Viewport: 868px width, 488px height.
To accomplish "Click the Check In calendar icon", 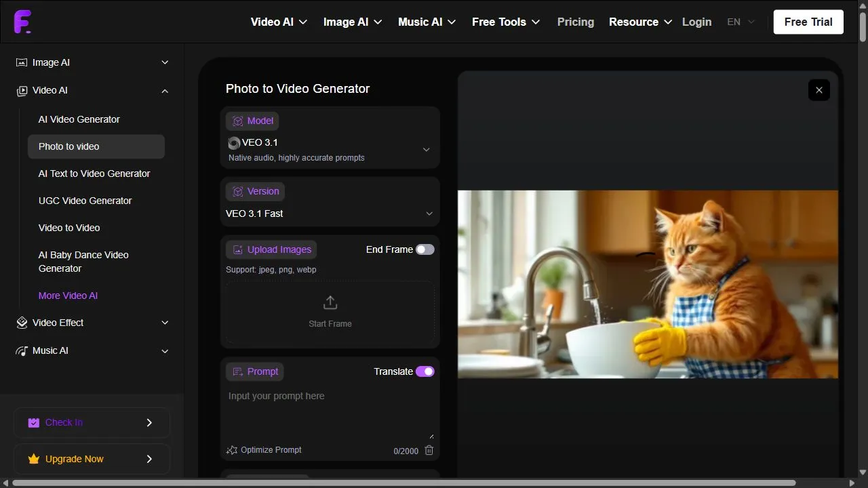I will pyautogui.click(x=34, y=422).
